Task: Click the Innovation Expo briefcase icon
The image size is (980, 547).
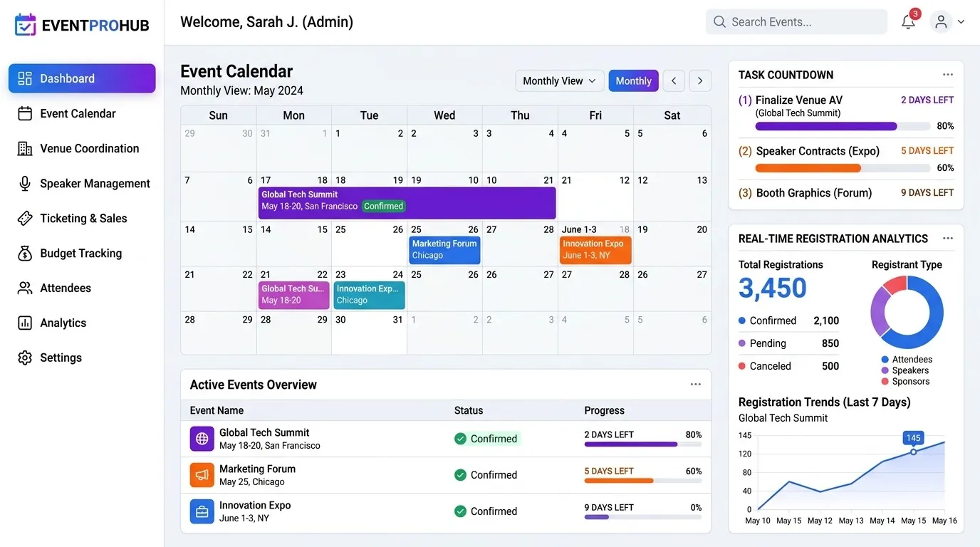Action: point(202,511)
